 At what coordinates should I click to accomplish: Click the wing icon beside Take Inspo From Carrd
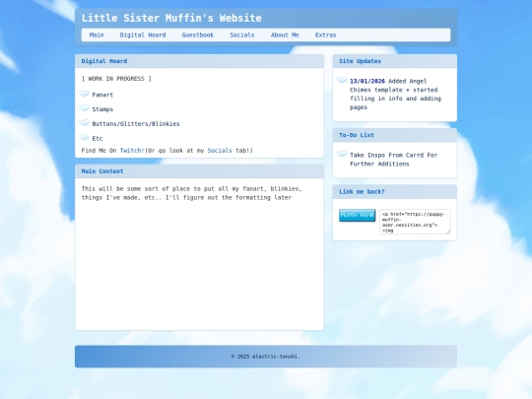(x=342, y=154)
